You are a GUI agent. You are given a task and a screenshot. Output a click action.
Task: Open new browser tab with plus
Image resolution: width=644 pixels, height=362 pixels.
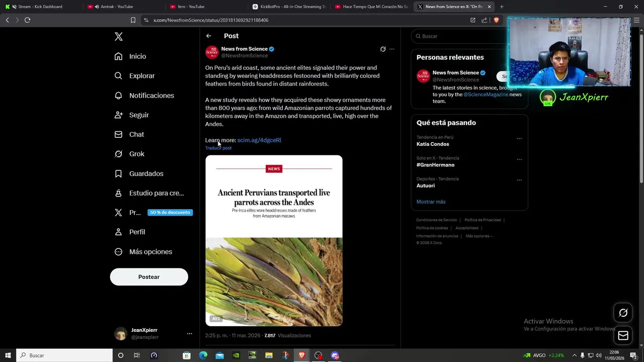pyautogui.click(x=502, y=7)
